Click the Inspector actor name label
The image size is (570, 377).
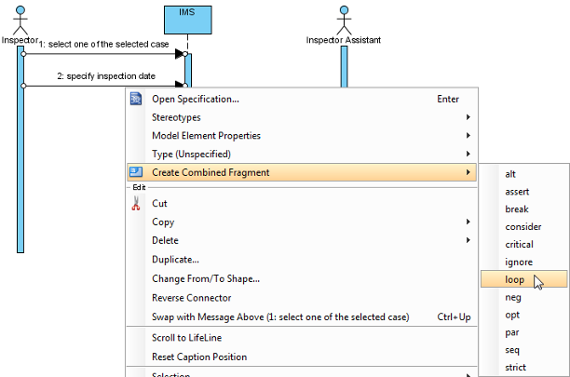(x=20, y=40)
